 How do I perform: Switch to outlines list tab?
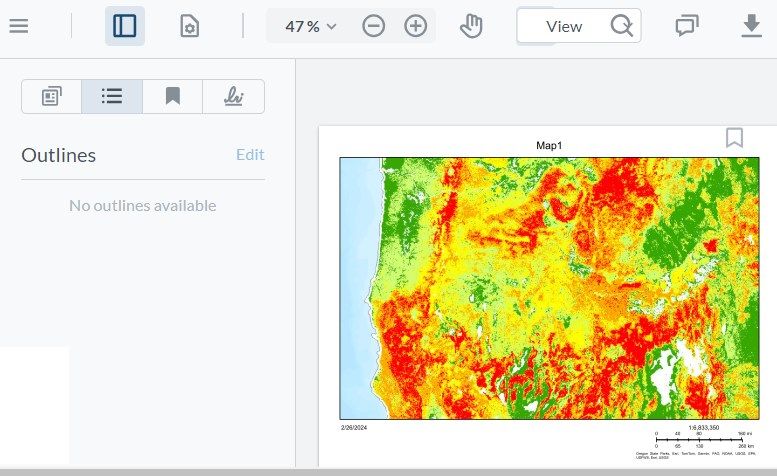coord(112,96)
